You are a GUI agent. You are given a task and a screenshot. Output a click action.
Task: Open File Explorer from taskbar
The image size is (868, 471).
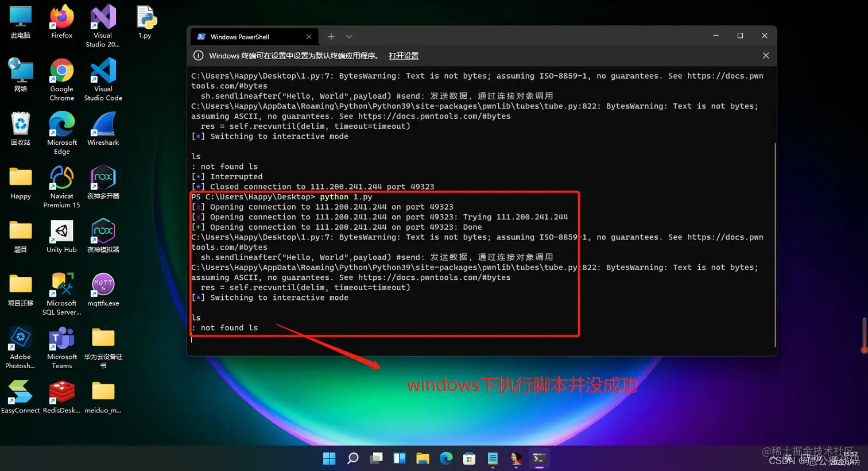[423, 458]
